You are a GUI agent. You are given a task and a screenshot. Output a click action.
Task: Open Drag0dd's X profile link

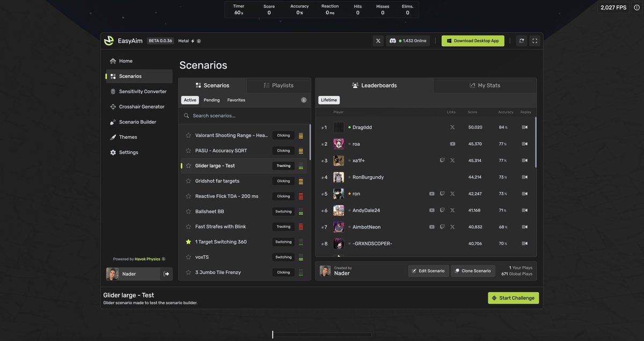pyautogui.click(x=452, y=127)
